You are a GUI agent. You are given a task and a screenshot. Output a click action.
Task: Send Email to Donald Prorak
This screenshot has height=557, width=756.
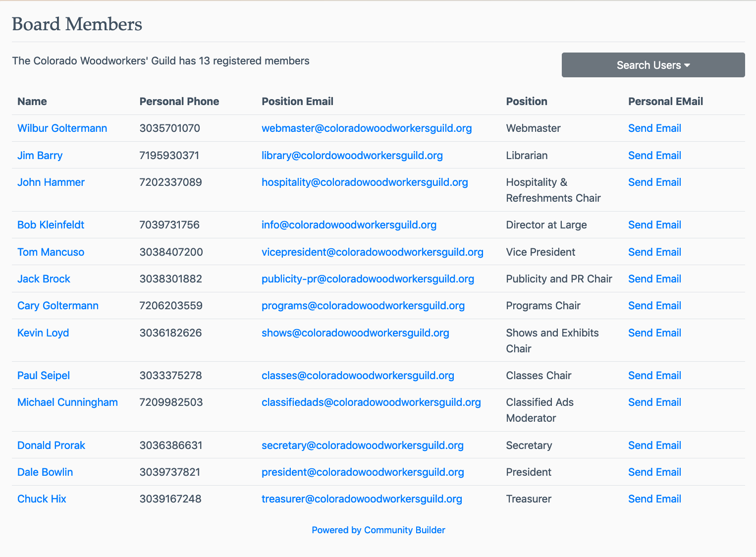654,446
